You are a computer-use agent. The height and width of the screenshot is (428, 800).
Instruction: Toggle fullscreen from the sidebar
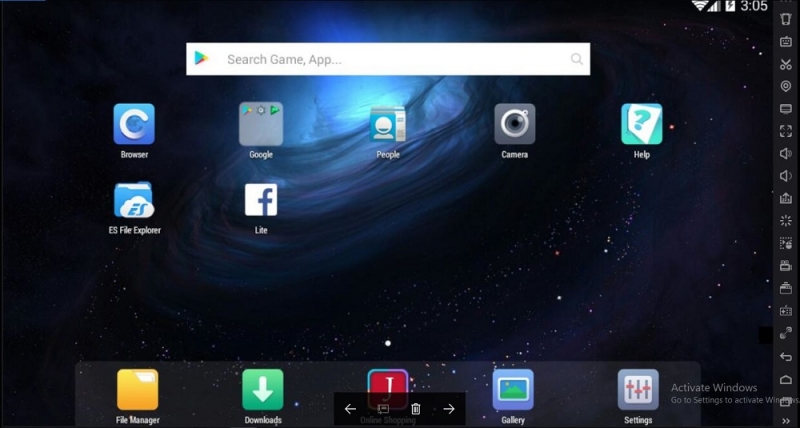click(x=786, y=131)
